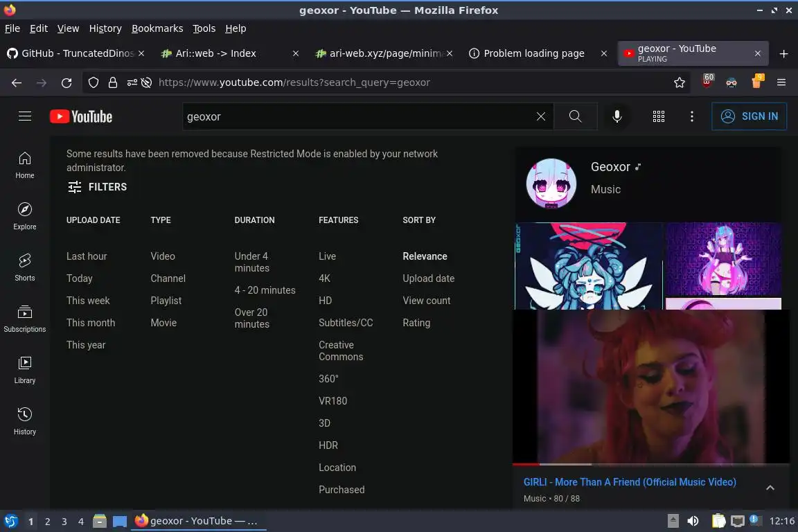Open the Geoxor artist name link
The height and width of the screenshot is (532, 798).
pyautogui.click(x=610, y=167)
